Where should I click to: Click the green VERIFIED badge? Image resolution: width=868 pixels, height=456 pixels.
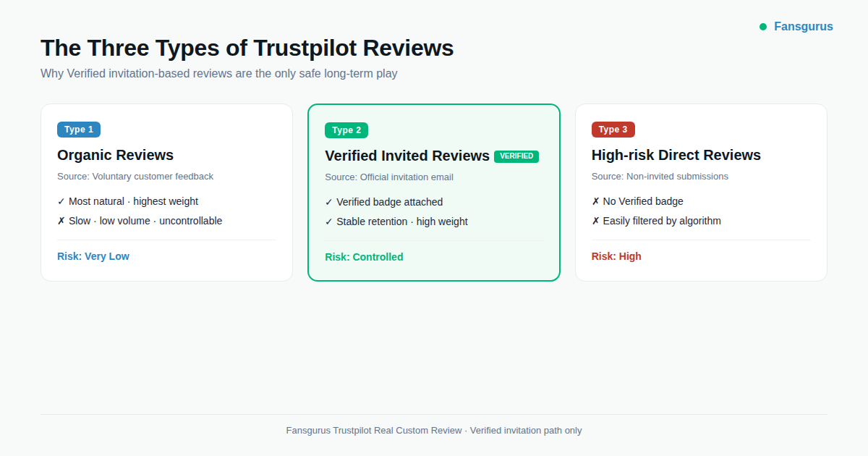tap(516, 156)
